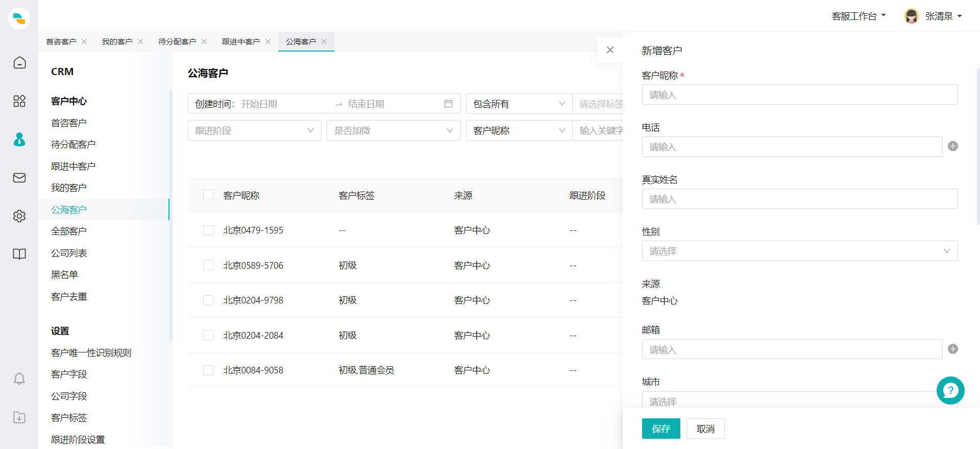Open the 张清泉 user menu
The image size is (980, 449).
[943, 16]
